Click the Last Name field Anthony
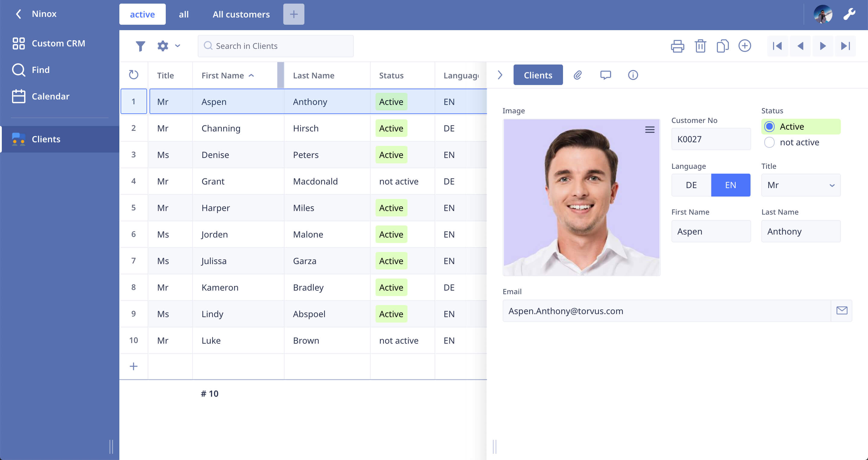This screenshot has width=868, height=460. tap(800, 231)
